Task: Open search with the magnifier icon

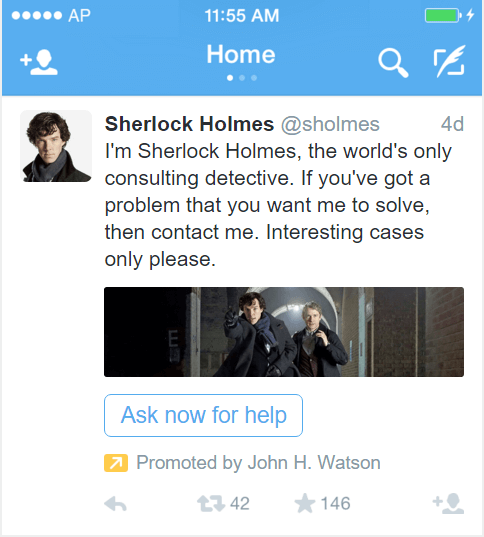Action: click(393, 63)
